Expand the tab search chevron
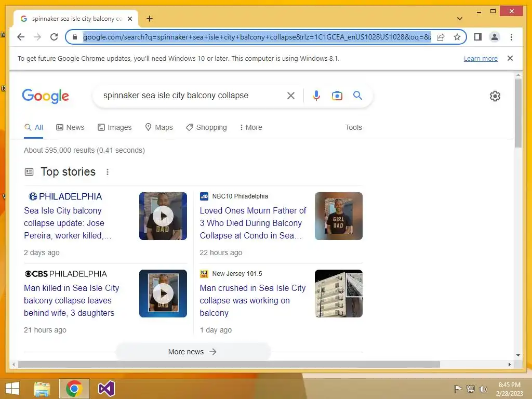The height and width of the screenshot is (399, 532). [460, 19]
